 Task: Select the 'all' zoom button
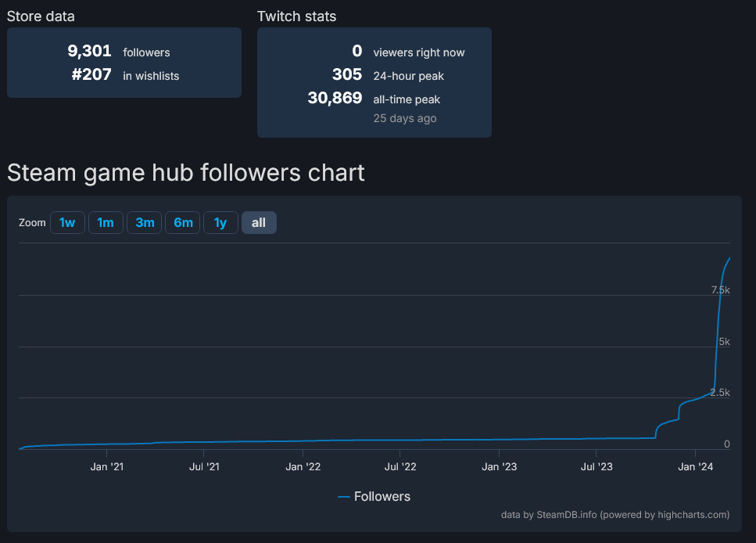pyautogui.click(x=259, y=223)
